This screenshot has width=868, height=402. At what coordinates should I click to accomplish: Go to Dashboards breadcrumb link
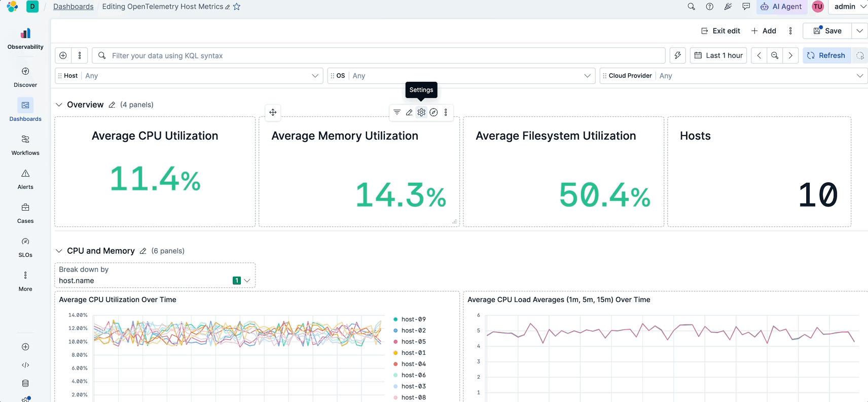[74, 7]
